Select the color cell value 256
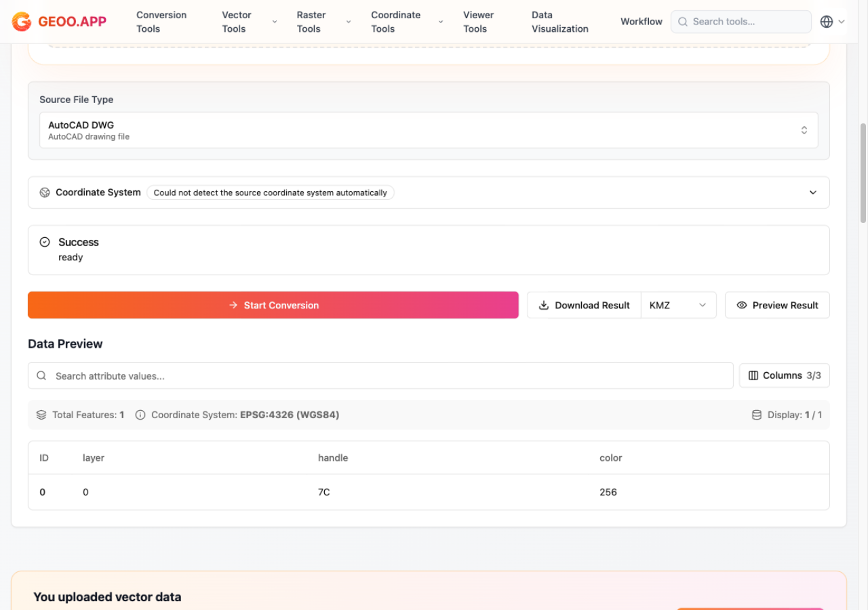868x610 pixels. coord(608,492)
